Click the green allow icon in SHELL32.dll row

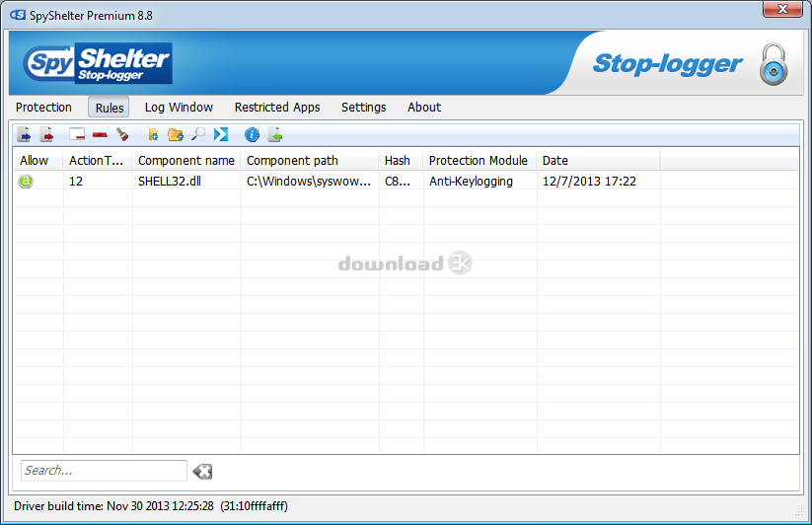click(x=26, y=182)
